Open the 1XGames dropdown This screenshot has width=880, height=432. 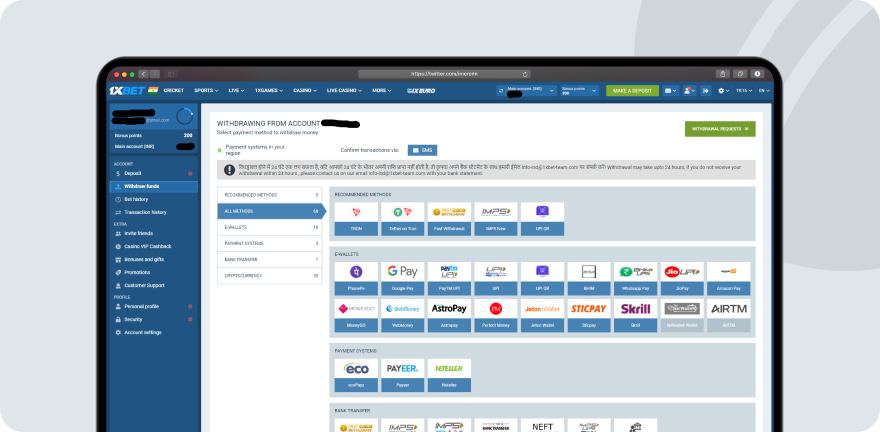pyautogui.click(x=268, y=90)
